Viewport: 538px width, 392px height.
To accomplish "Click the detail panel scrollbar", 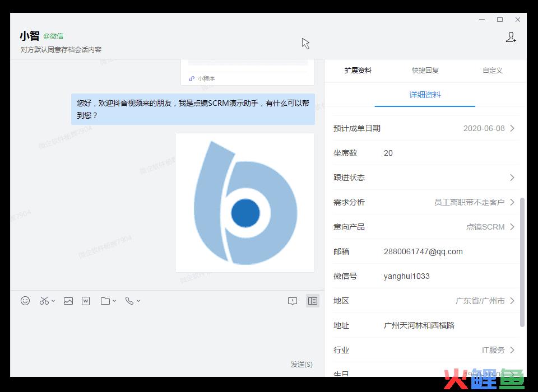I will point(522,263).
